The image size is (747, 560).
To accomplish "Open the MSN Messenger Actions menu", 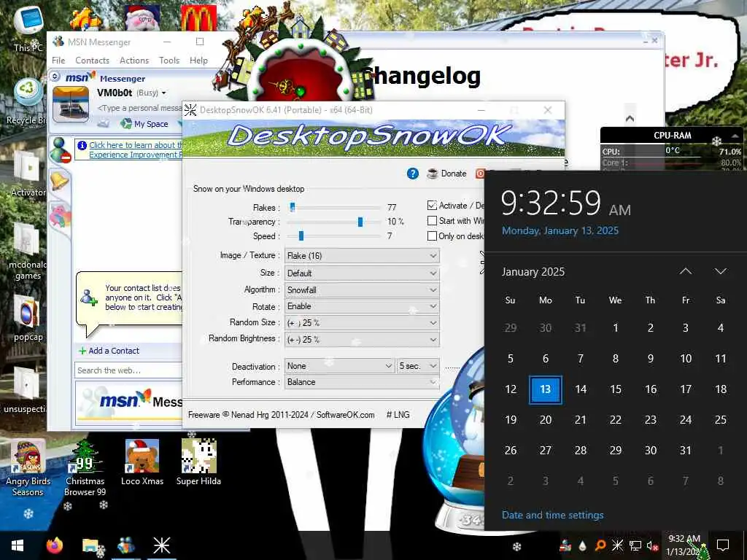I will [x=134, y=61].
